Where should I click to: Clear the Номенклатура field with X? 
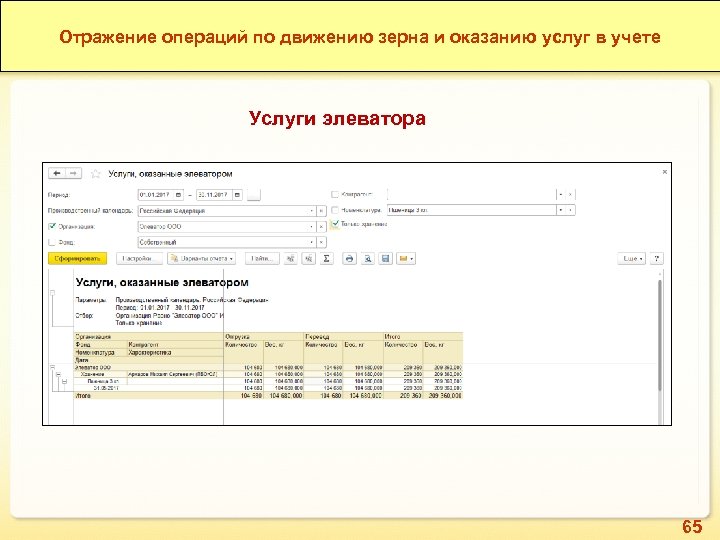pyautogui.click(x=570, y=210)
